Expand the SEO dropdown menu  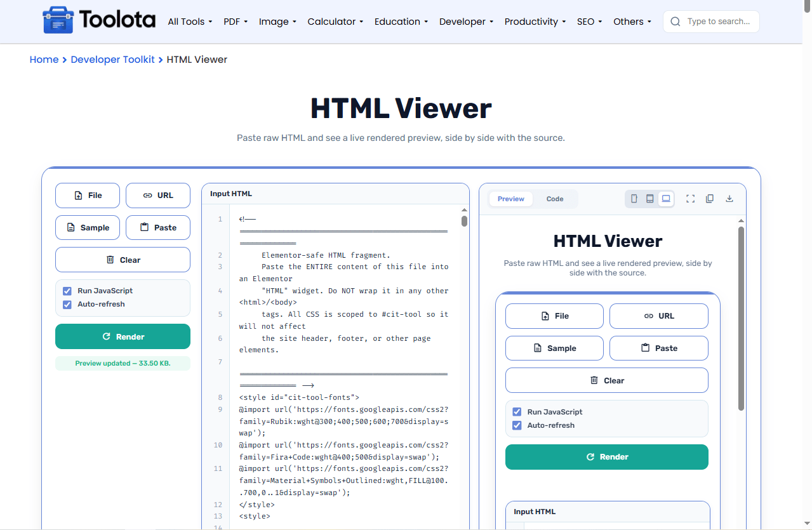point(590,22)
